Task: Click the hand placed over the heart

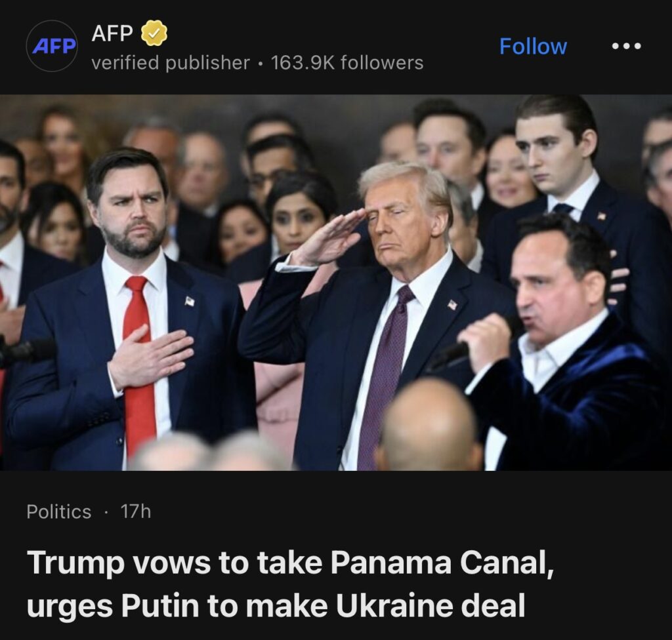Action: click(149, 354)
